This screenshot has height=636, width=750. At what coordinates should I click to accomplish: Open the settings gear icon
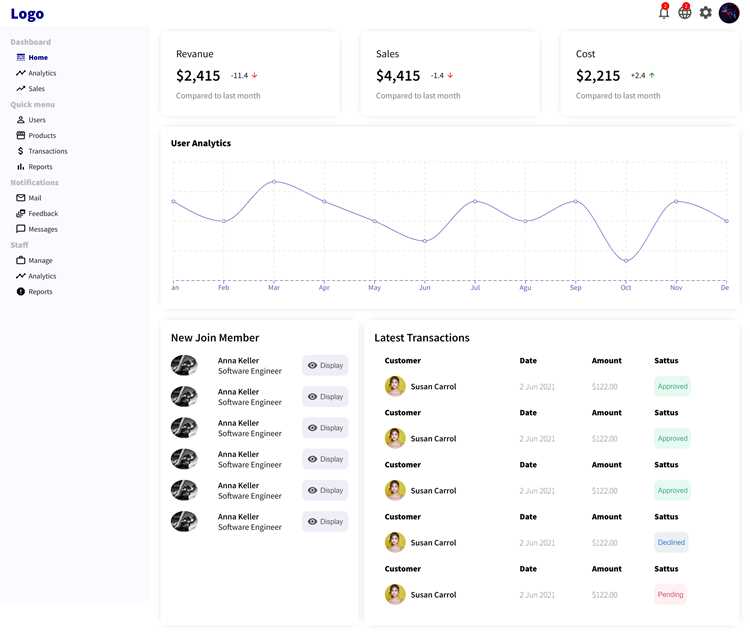[706, 12]
